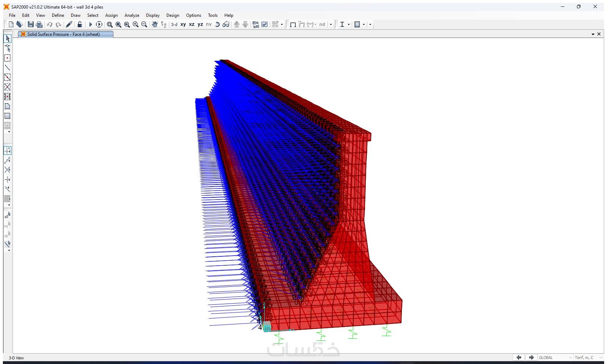Activate the Select Object pointer tool
The image size is (607, 364).
[8, 39]
